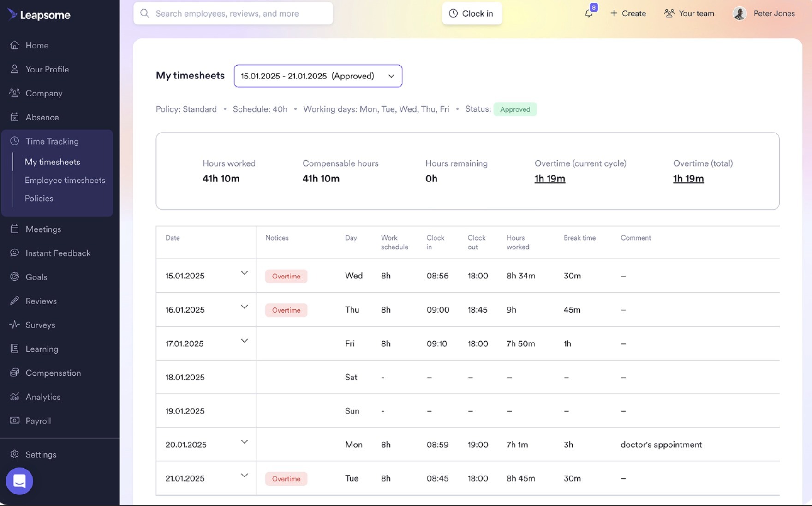Click the Your Profile person icon
Viewport: 812px width, 506px height.
pyautogui.click(x=15, y=69)
